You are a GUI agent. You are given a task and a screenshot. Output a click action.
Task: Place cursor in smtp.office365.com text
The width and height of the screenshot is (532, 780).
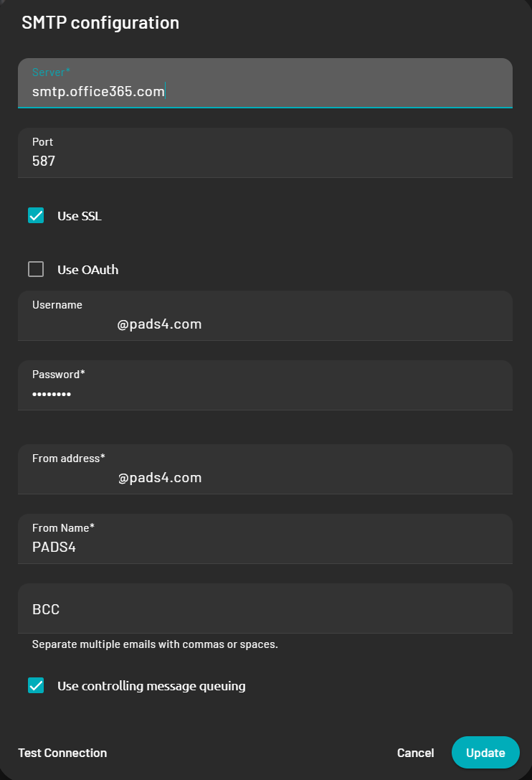coord(97,91)
